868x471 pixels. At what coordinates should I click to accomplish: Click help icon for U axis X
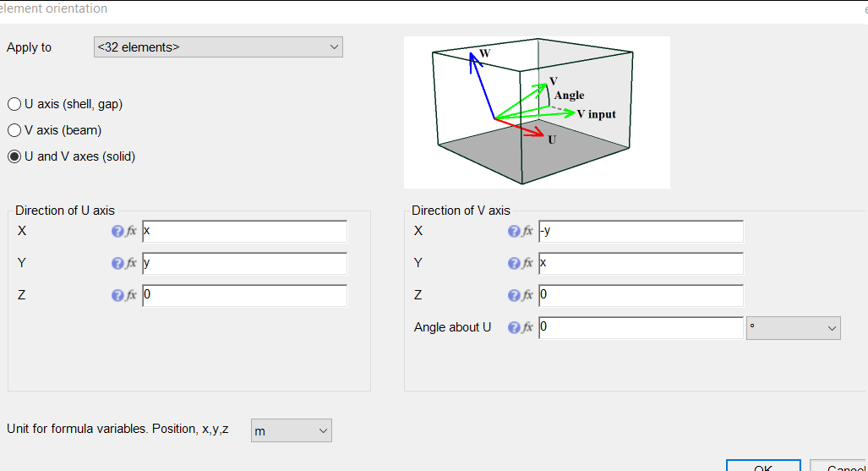[x=117, y=232]
